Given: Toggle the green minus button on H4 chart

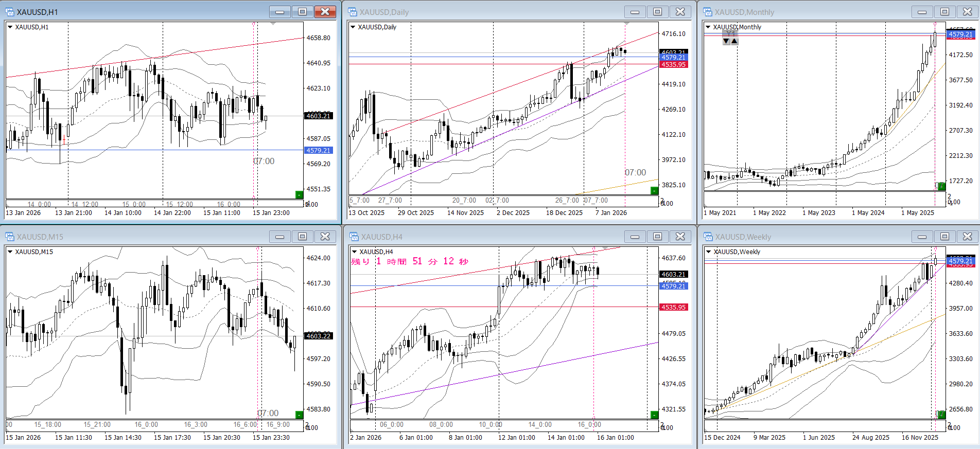Looking at the screenshot, I should coord(654,415).
